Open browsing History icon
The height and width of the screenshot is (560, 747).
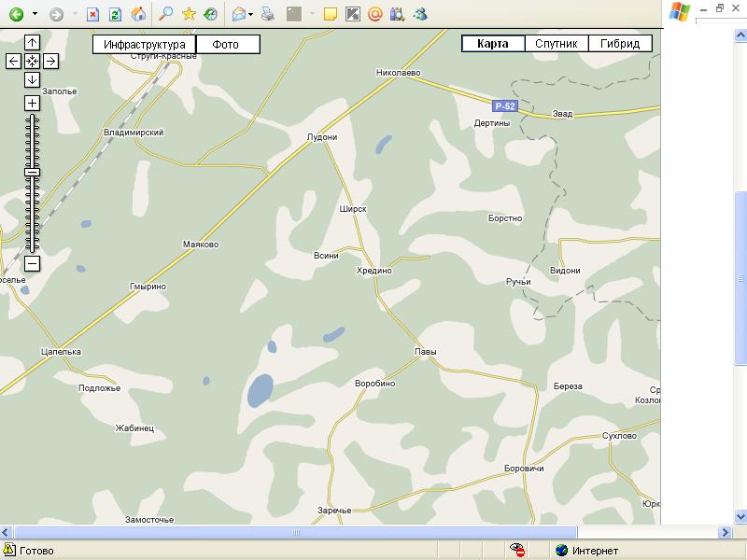point(211,14)
